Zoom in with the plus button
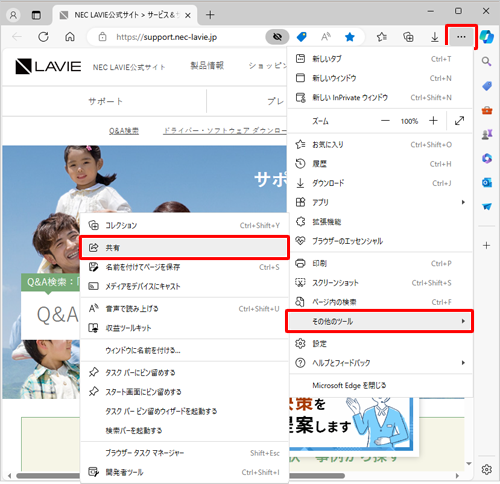500x484 pixels. pos(433,121)
